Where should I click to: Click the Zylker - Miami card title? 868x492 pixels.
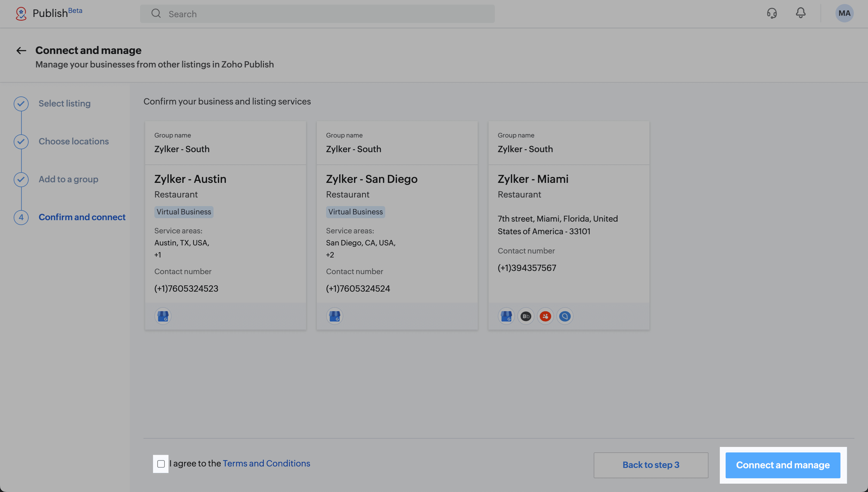[533, 179]
